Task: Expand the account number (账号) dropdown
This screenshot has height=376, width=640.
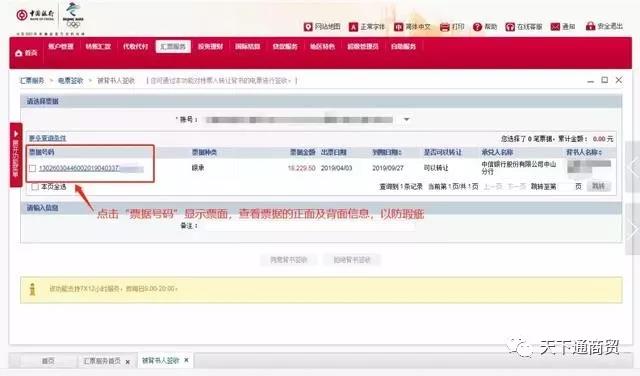Action: click(407, 120)
